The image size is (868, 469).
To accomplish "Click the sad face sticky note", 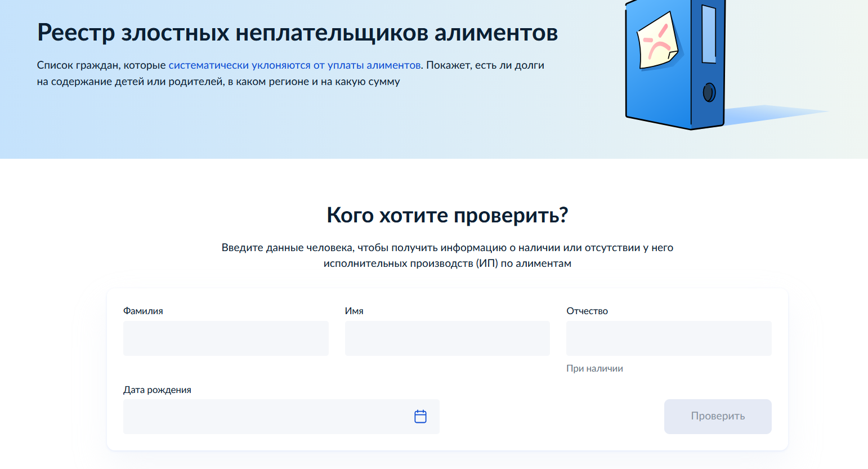I will click(x=656, y=42).
